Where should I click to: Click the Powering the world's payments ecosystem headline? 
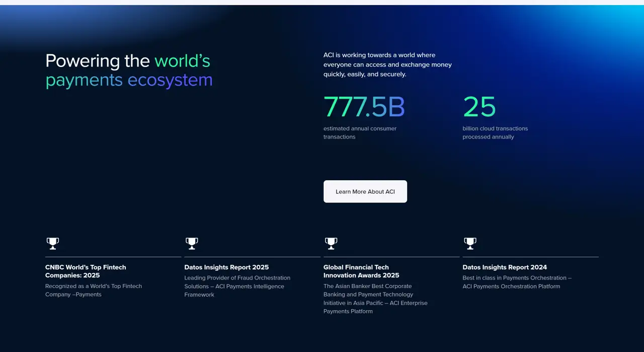[129, 71]
